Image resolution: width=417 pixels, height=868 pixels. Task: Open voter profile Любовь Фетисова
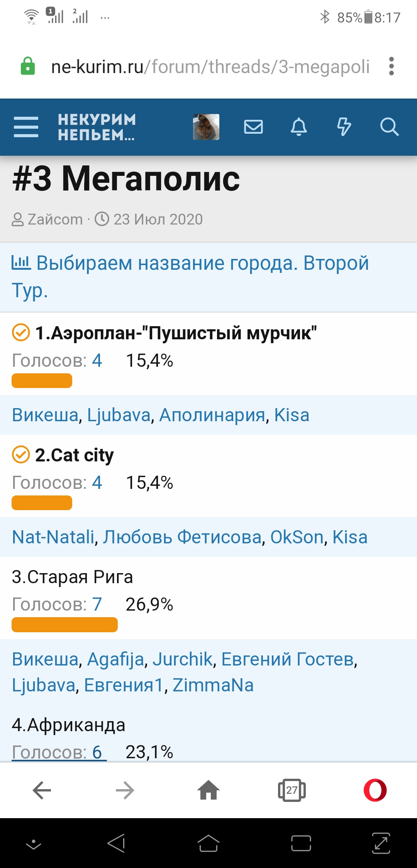[182, 537]
